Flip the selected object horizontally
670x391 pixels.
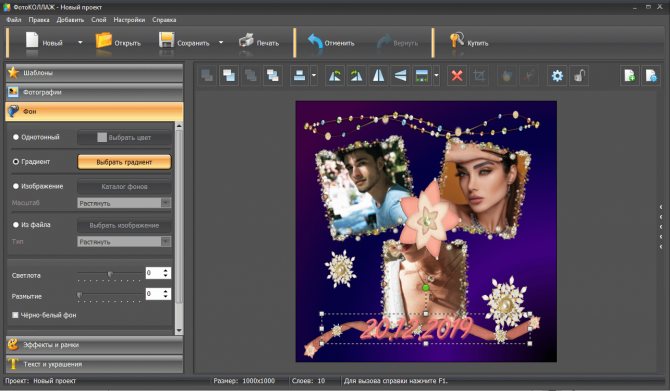[378, 76]
